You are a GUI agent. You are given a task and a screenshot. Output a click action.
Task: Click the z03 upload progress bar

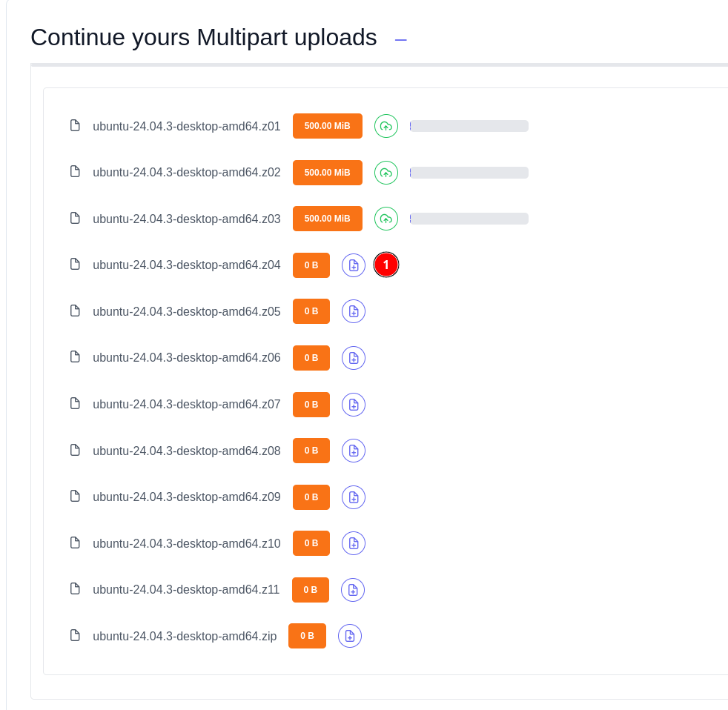point(469,219)
